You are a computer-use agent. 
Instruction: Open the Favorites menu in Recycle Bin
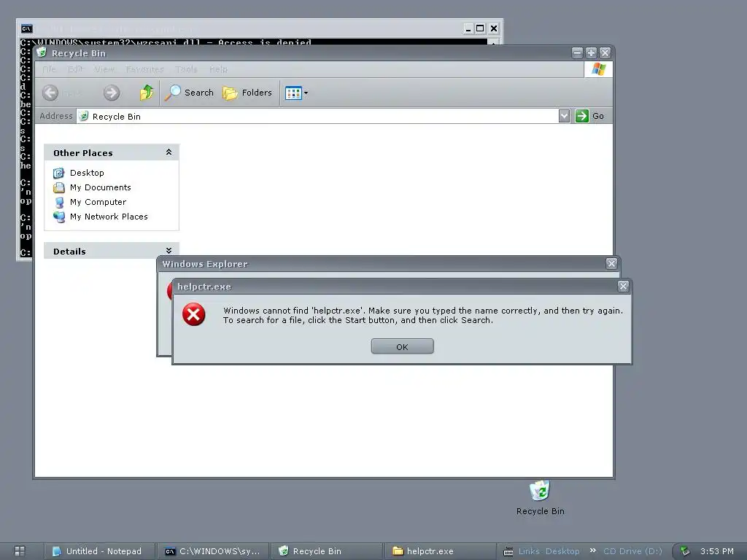point(144,69)
